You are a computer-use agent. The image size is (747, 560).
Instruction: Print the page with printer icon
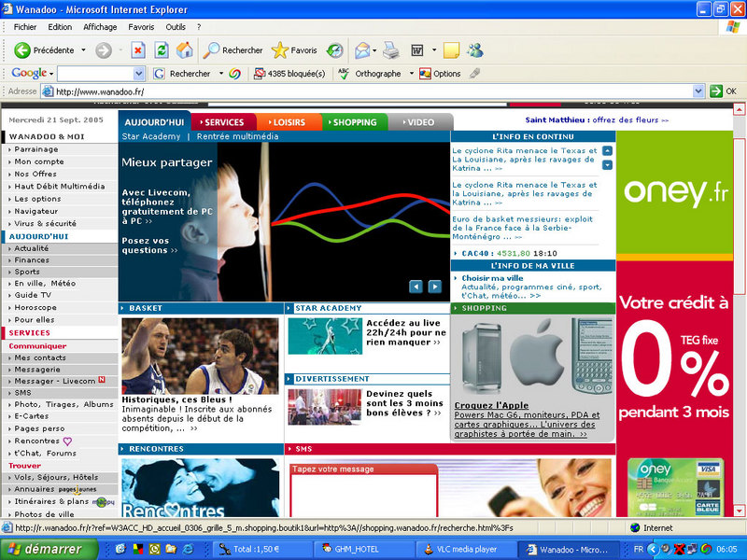coord(391,50)
